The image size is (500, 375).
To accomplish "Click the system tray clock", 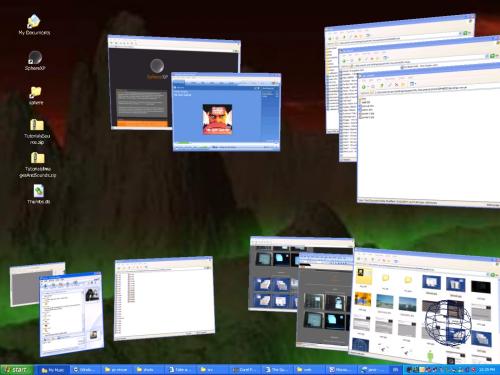I will (487, 370).
